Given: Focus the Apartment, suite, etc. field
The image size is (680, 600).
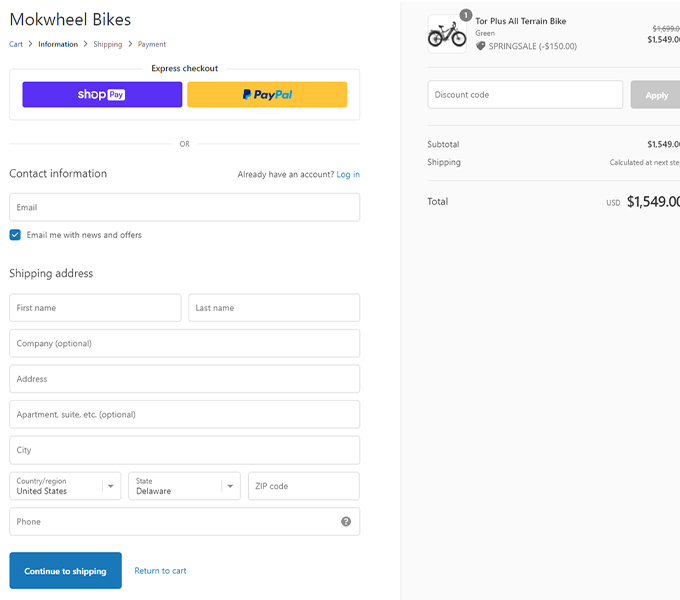Looking at the screenshot, I should pos(185,414).
